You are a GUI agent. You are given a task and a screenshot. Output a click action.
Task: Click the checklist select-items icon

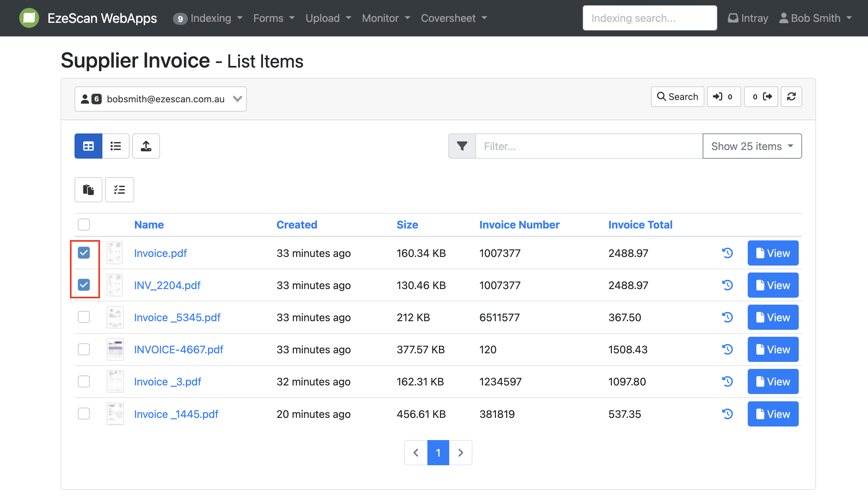coord(119,189)
